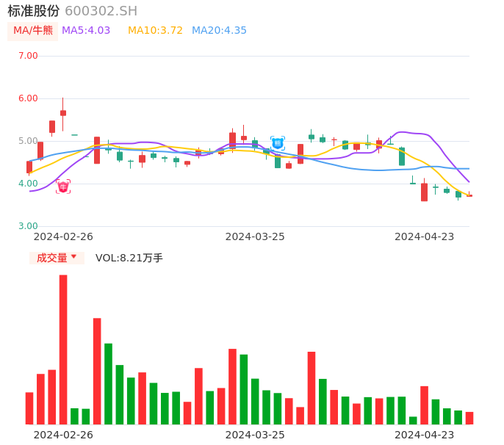Click the 2024-02-26 date label on price chart
This screenshot has width=504, height=445.
(x=63, y=236)
